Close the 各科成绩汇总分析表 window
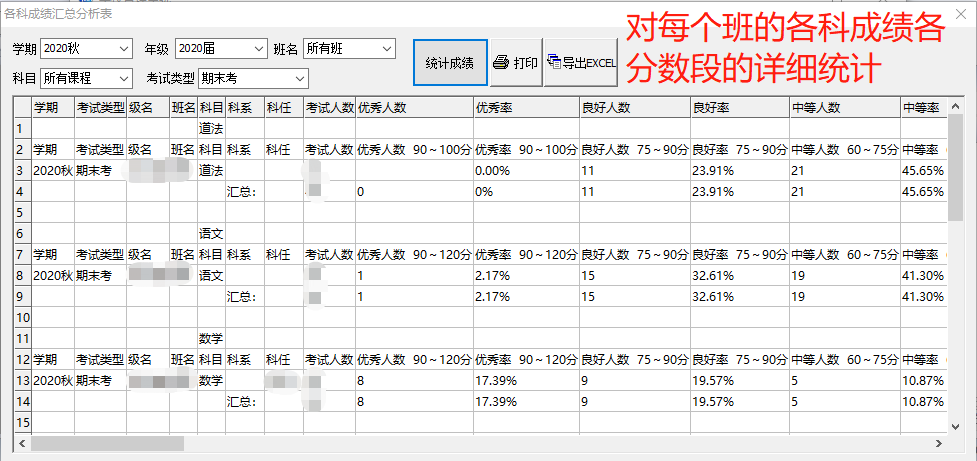 960,13
